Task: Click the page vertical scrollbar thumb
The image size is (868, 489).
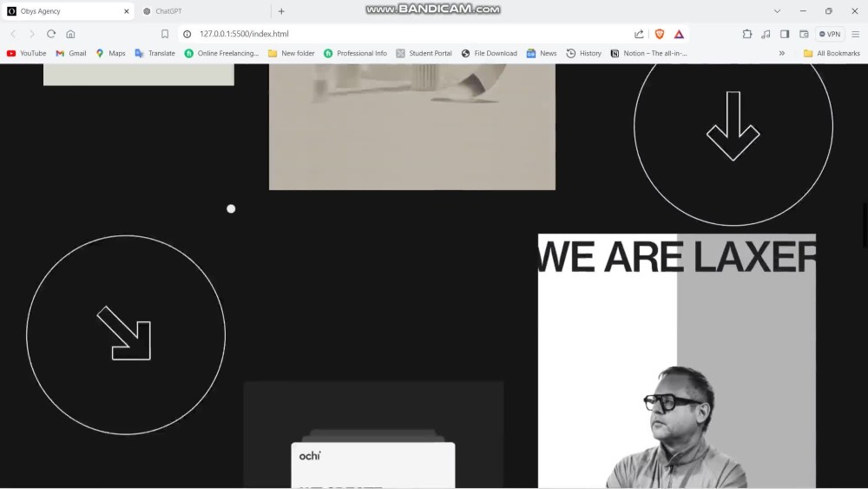Action: (x=865, y=226)
